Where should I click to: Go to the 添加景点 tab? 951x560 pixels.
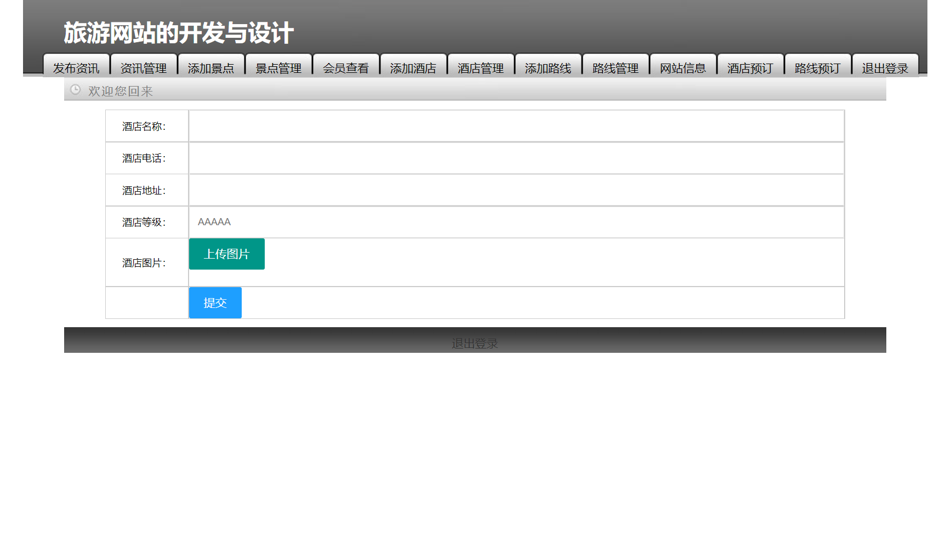211,66
